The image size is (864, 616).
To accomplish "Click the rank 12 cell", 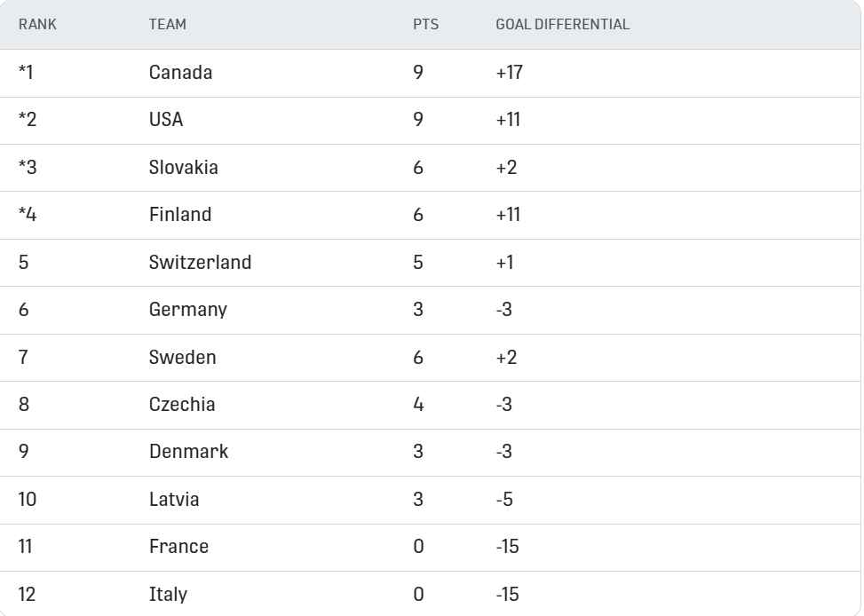I will pos(27,595).
